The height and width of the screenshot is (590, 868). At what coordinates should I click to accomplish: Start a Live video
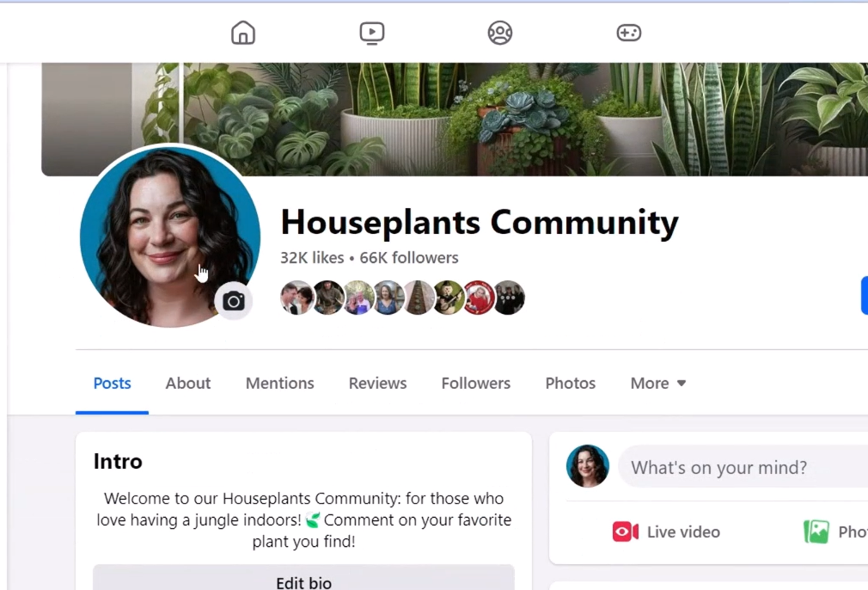[x=667, y=532]
